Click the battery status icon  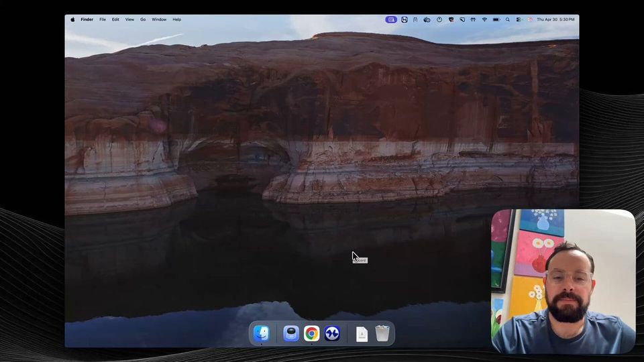[496, 19]
